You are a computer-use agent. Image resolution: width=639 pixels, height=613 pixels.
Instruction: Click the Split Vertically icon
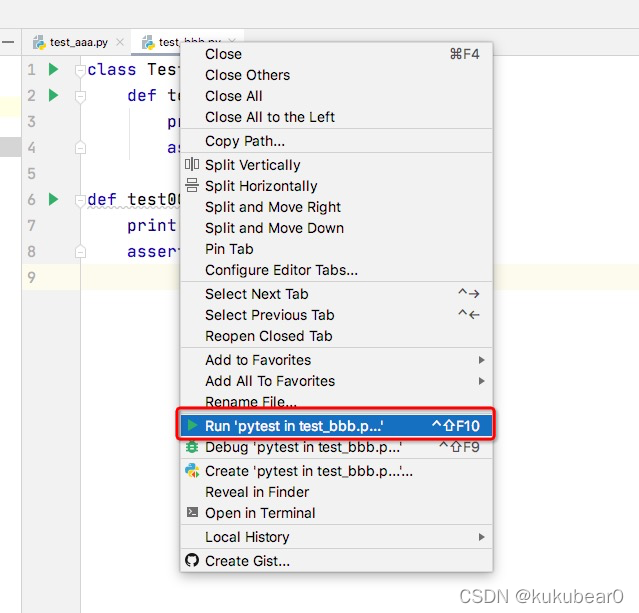pyautogui.click(x=192, y=164)
